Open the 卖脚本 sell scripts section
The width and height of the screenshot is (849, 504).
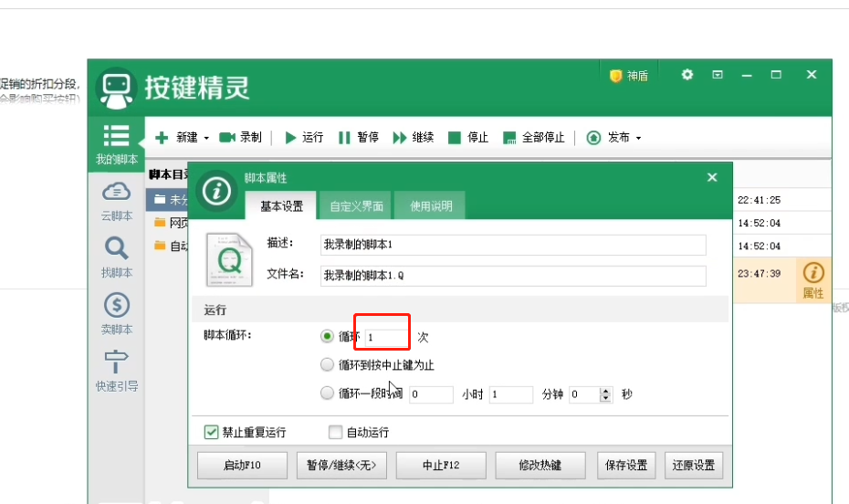click(x=117, y=314)
